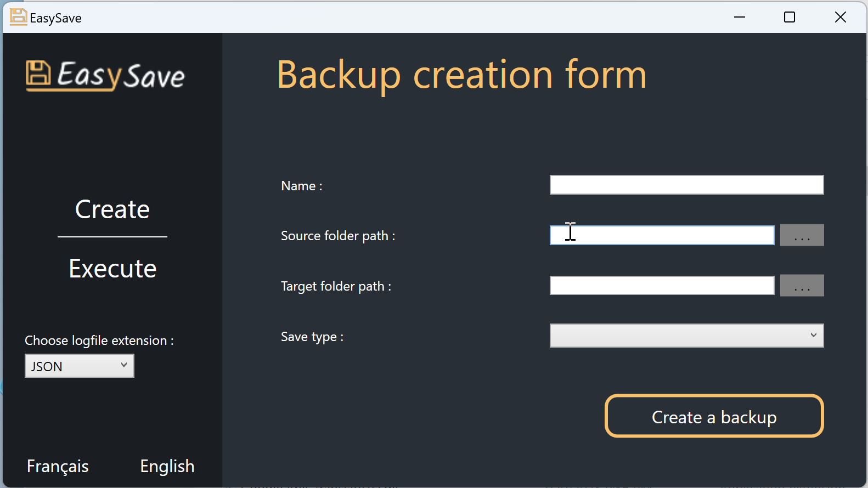Click the EasySave icon in the title bar
The height and width of the screenshot is (488, 868).
tap(18, 17)
